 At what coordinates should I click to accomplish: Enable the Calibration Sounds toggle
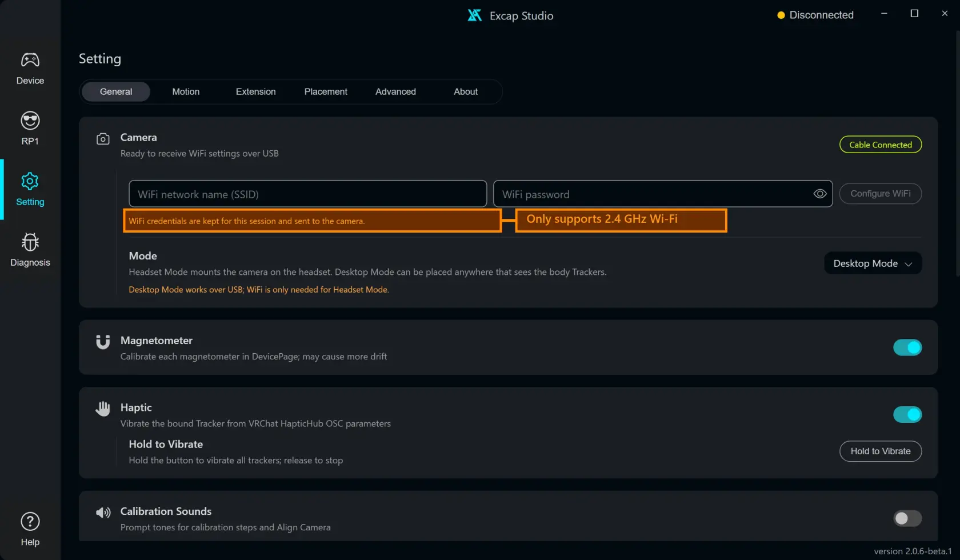click(x=907, y=518)
